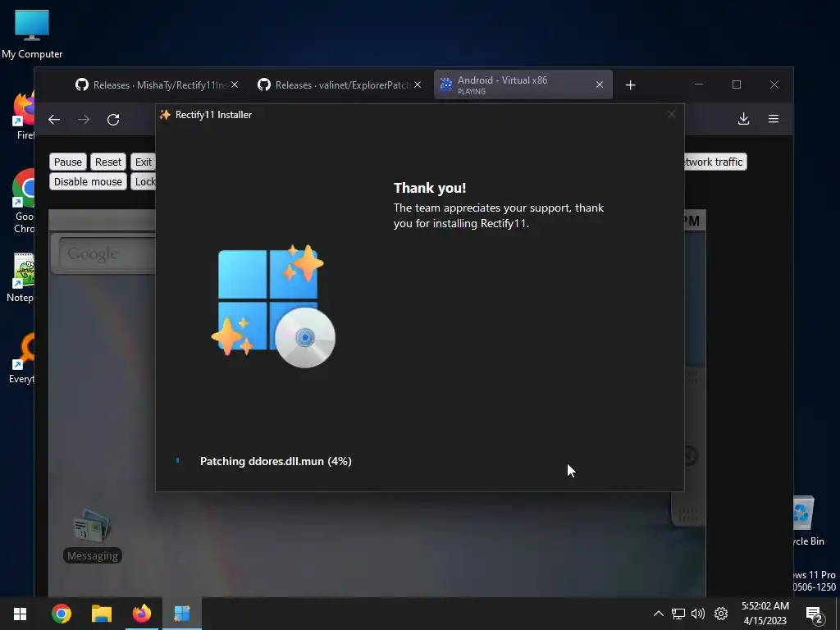Screen dimensions: 840x630
Task: Open the Everything search desktop shortcut
Action: coord(22,358)
